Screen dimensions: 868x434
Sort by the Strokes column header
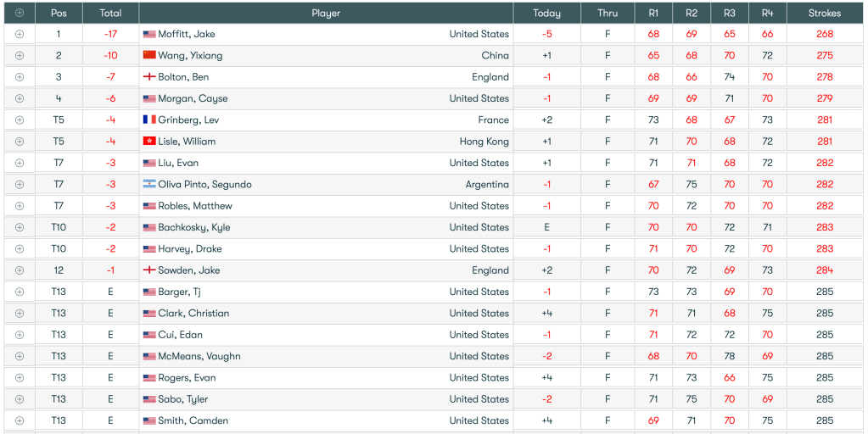[x=825, y=13]
